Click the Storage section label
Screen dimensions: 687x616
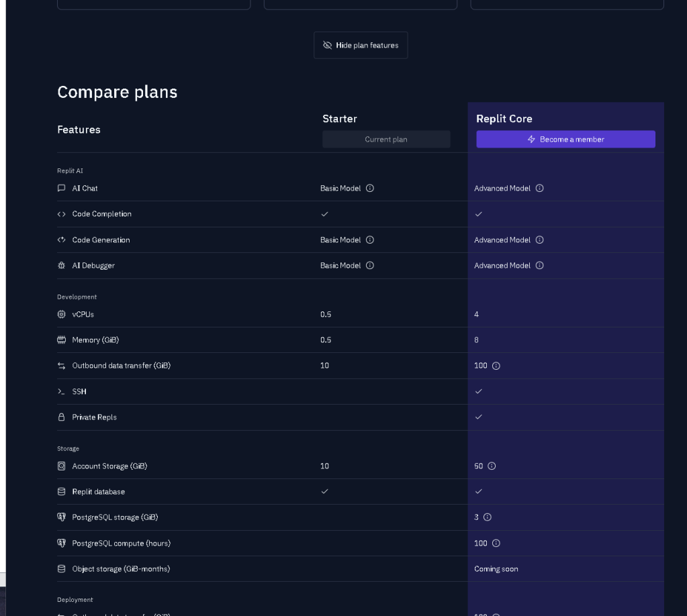(x=68, y=449)
